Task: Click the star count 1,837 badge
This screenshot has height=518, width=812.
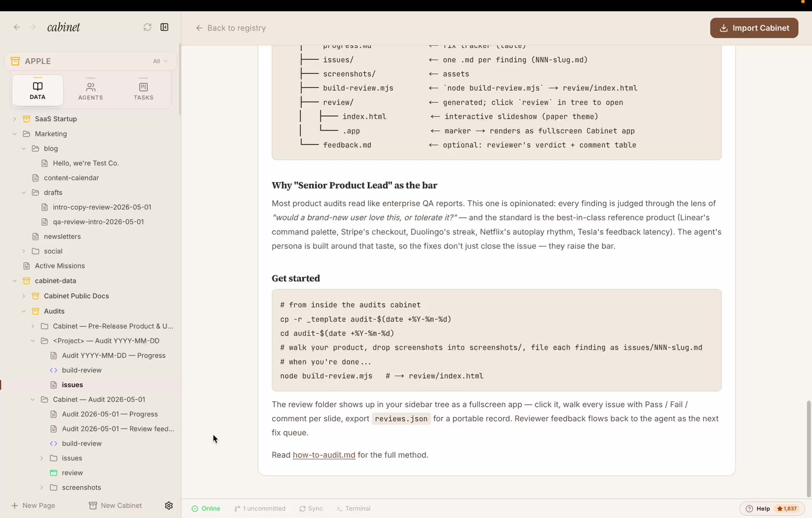Action: (787, 509)
